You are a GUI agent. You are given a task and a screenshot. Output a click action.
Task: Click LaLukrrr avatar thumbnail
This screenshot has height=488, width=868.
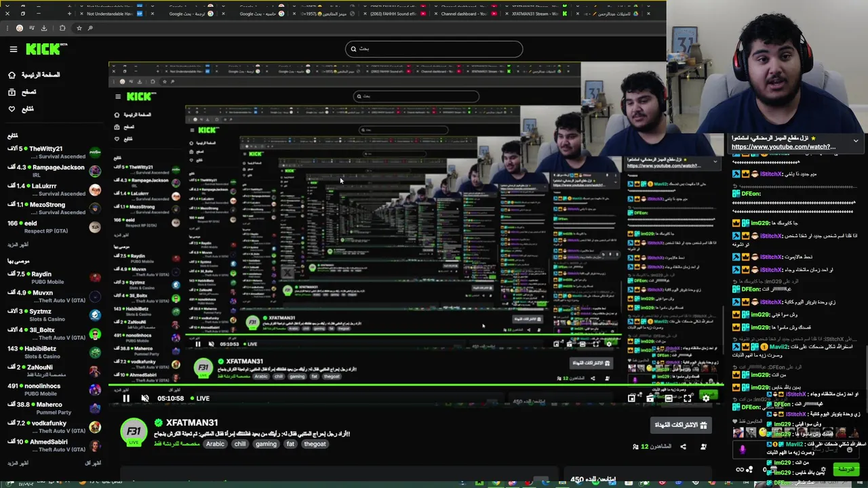pyautogui.click(x=95, y=190)
